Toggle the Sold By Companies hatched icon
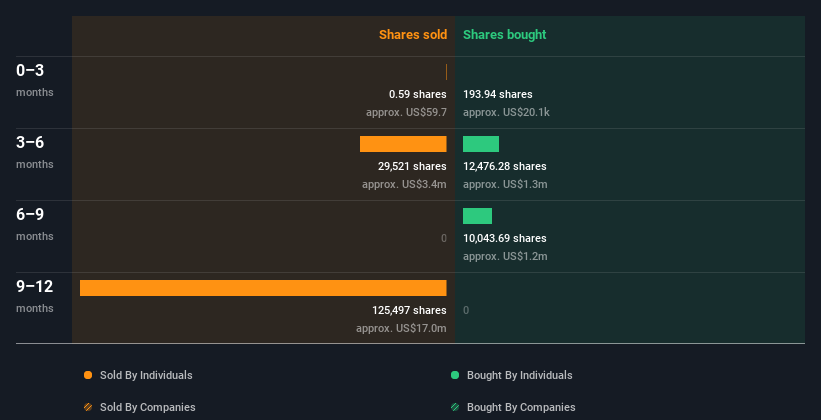 pyautogui.click(x=88, y=407)
